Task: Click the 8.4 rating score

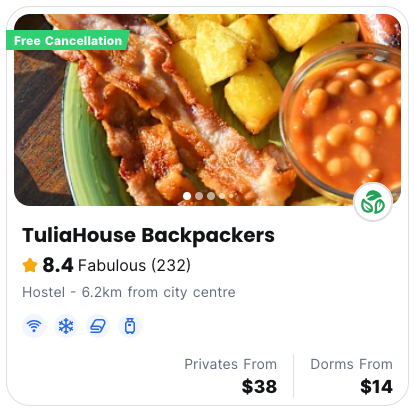Action: [58, 265]
